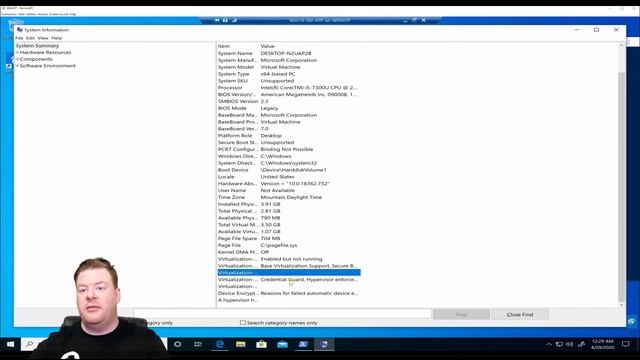
Task: Select row valued Enabled but not running
Action: tap(289, 259)
